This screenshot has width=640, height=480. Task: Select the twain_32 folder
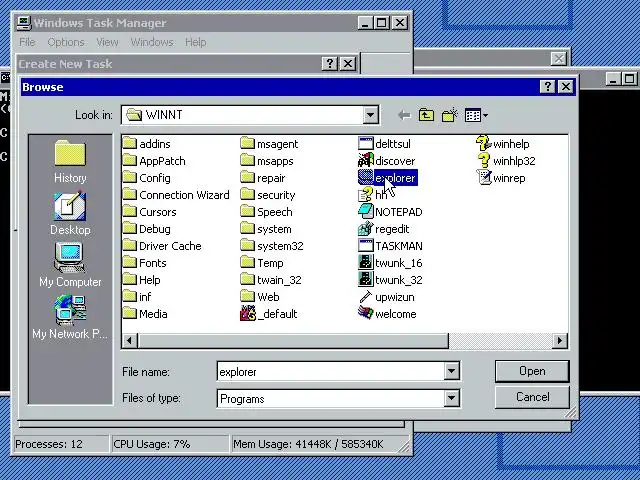coord(271,280)
